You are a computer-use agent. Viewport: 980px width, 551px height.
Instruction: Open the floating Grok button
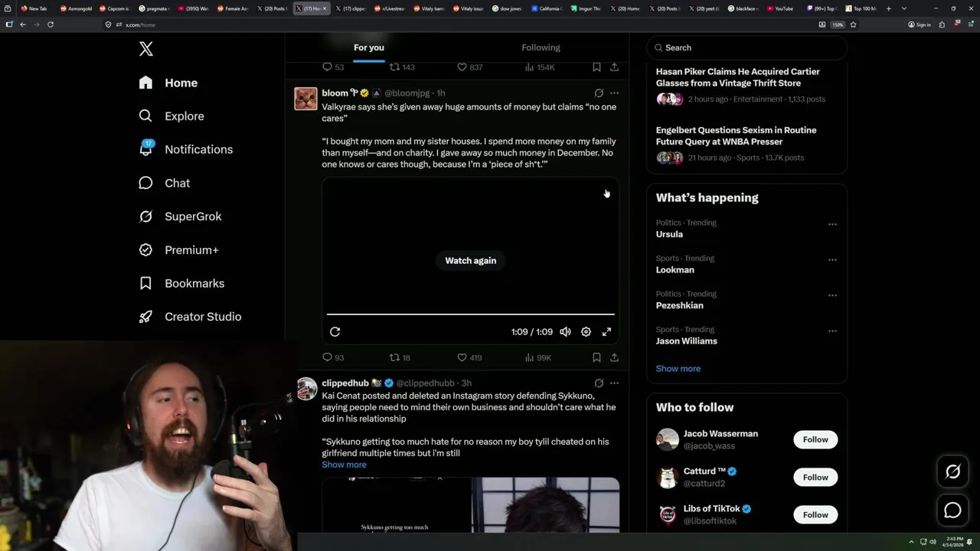953,472
